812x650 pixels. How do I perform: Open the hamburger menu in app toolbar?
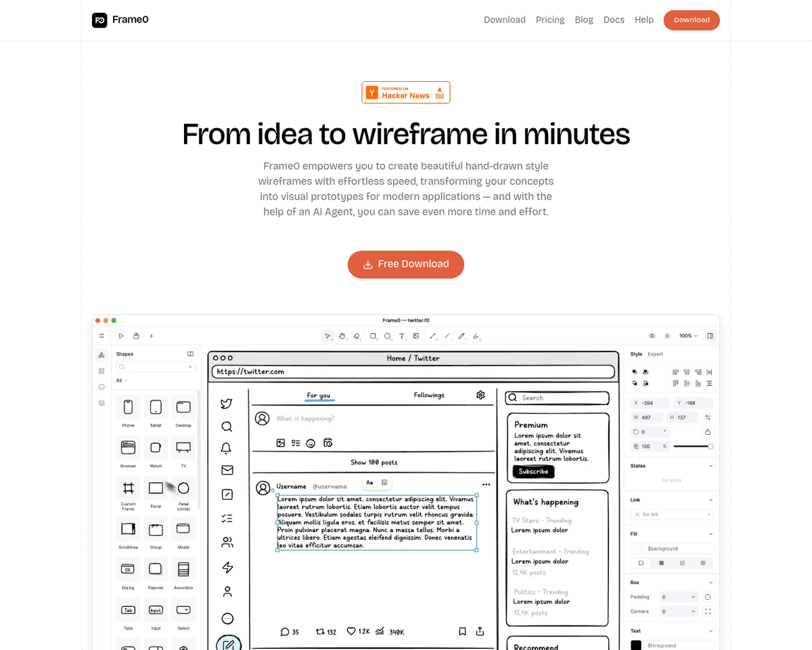click(101, 336)
